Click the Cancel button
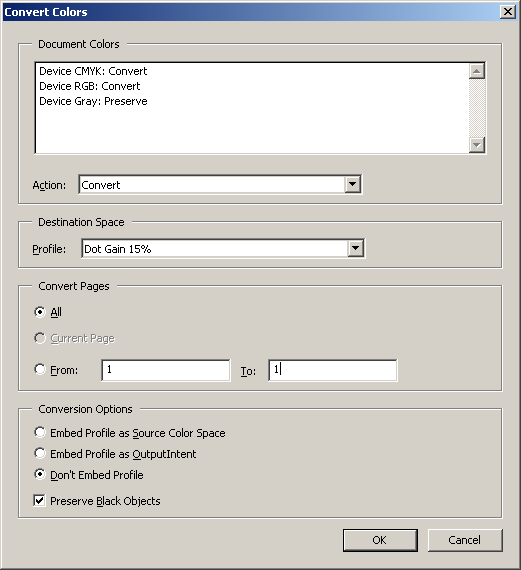521x570 pixels. click(x=465, y=540)
